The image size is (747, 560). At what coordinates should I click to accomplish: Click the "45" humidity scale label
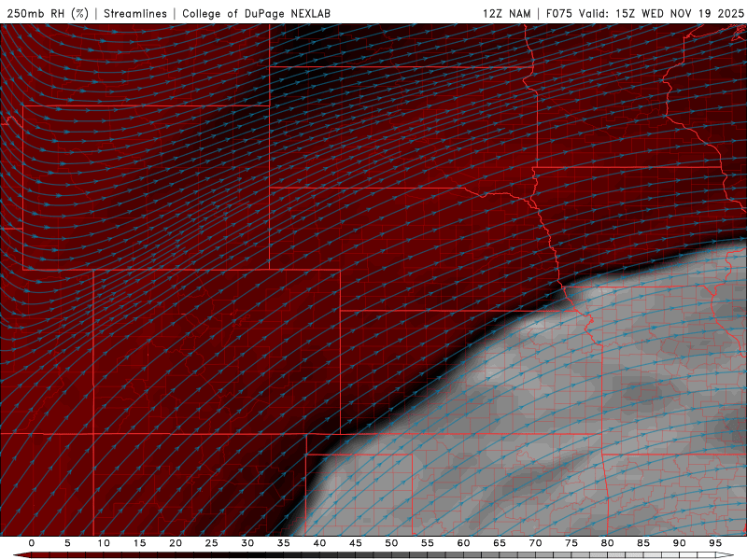356,543
